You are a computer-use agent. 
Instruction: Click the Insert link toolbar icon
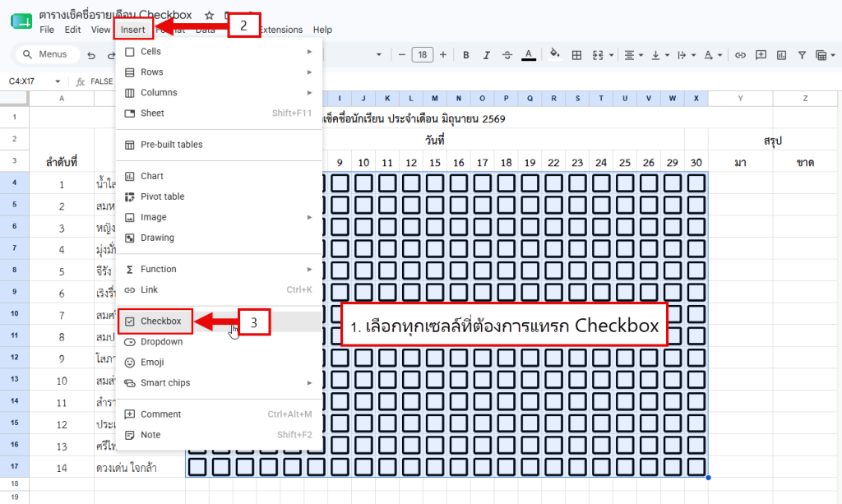[x=741, y=55]
